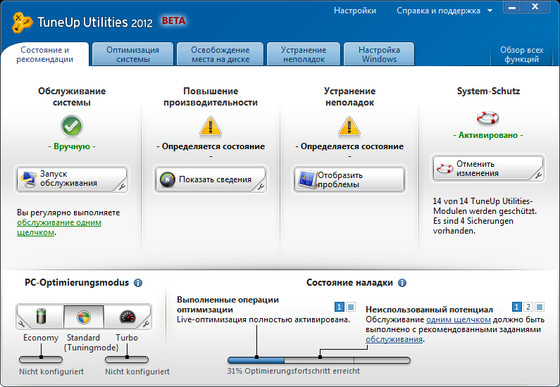Click the Обслуживание системы heading
This screenshot has width=560, height=387.
click(x=72, y=97)
